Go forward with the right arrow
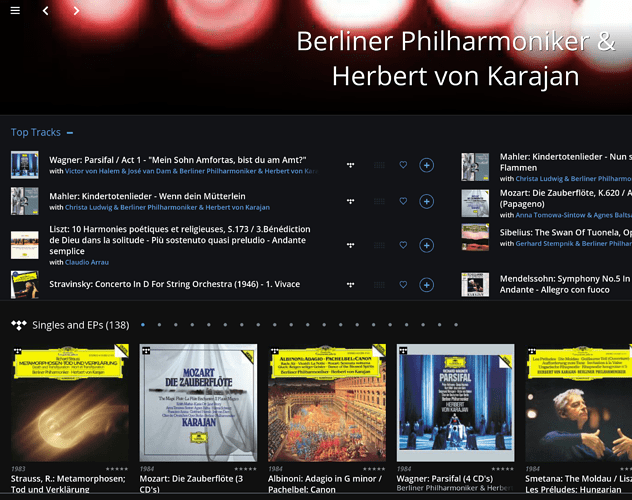 76,11
